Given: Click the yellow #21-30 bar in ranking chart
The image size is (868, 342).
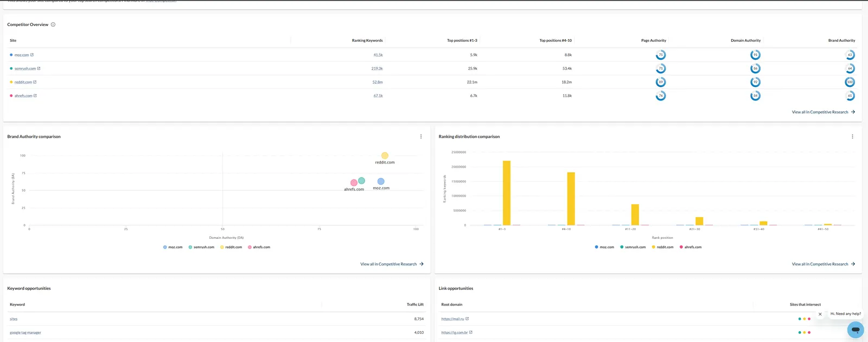Looking at the screenshot, I should (x=699, y=221).
